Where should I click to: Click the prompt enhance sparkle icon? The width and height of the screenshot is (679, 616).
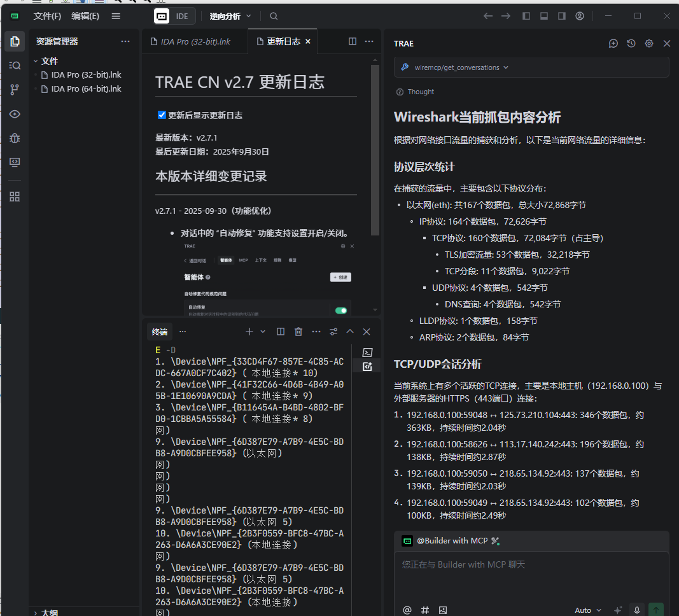tap(618, 610)
